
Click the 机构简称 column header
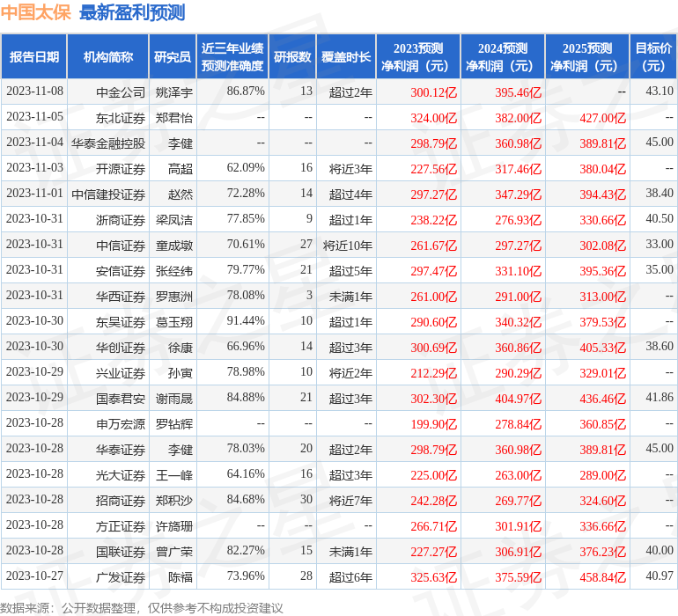pyautogui.click(x=107, y=57)
